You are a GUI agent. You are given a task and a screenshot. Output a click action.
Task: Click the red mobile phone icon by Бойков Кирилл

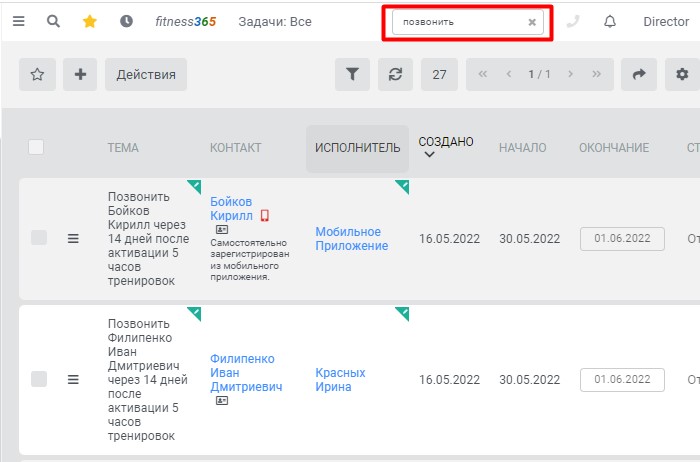[x=265, y=216]
